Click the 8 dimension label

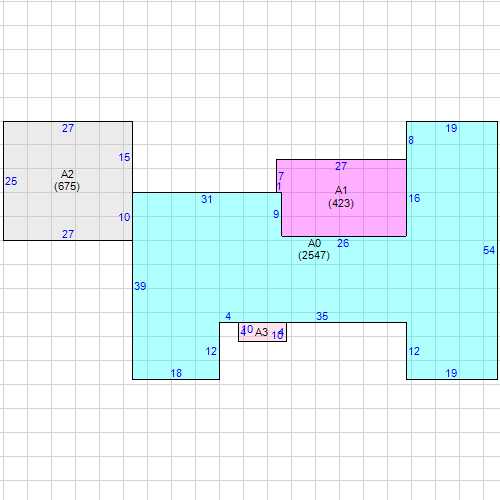411,140
